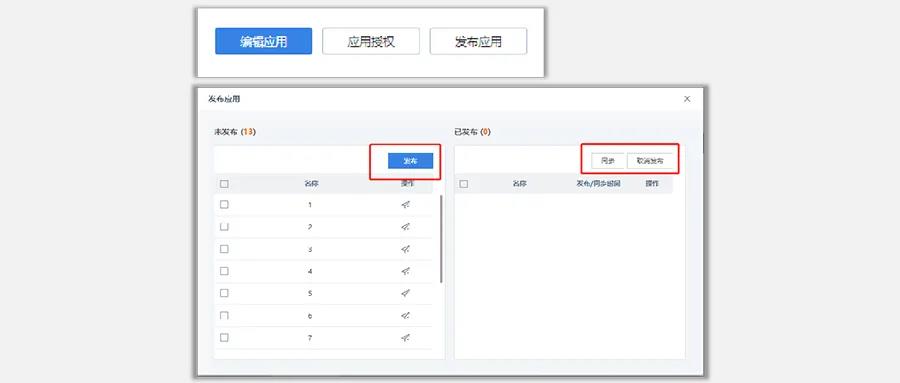This screenshot has height=383, width=900.
Task: Close the 发布应用 dialog
Action: click(x=687, y=99)
